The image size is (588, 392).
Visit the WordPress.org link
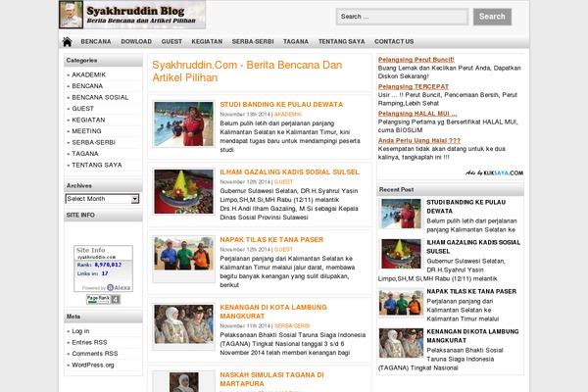click(x=93, y=365)
